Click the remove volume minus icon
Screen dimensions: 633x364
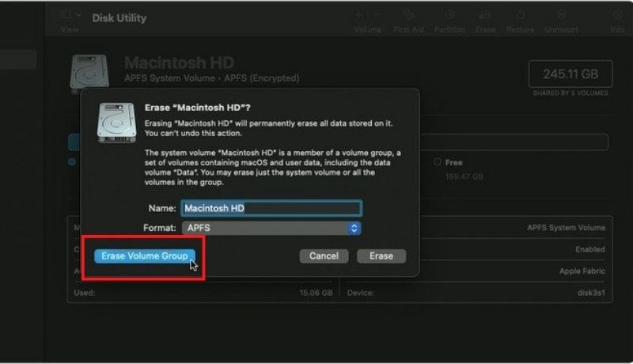[377, 15]
